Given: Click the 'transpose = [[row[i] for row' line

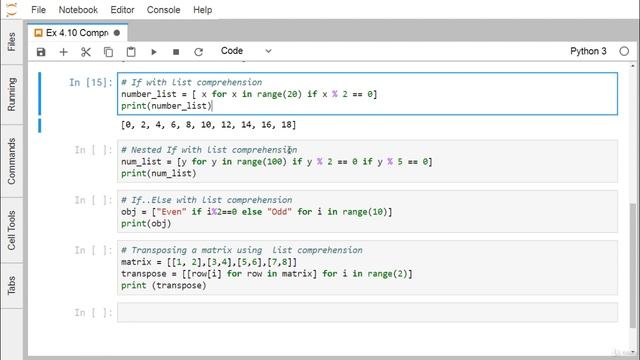Looking at the screenshot, I should pyautogui.click(x=267, y=273).
